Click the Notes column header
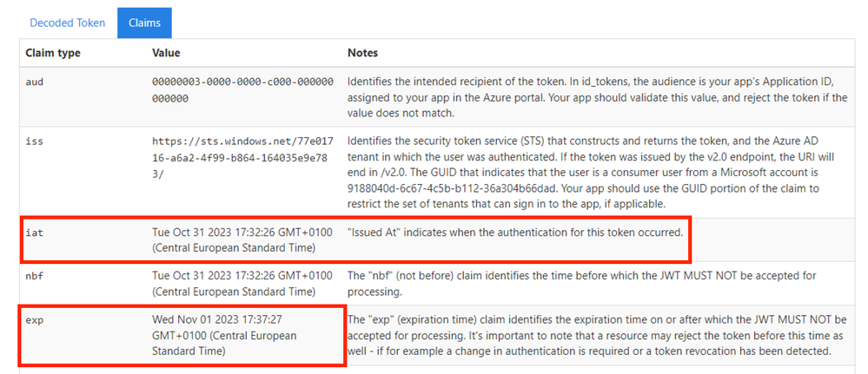This screenshot has height=374, width=868. 362,53
